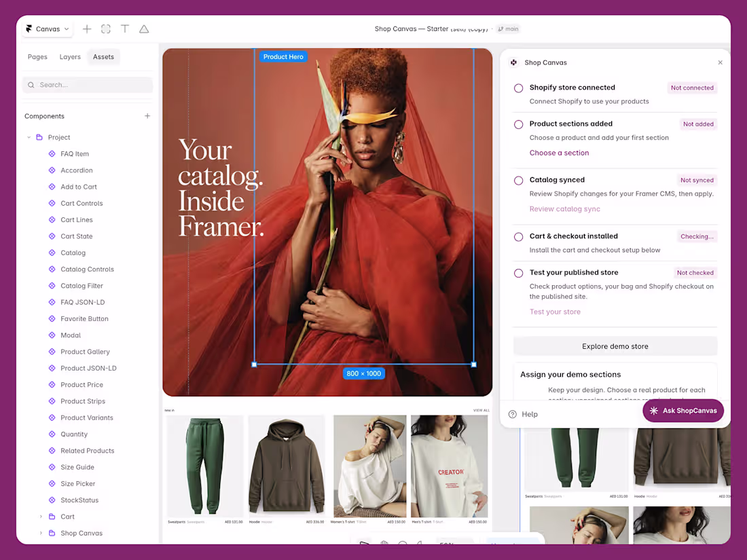747x560 pixels.
Task: Click the Add to Cart component icon
Action: coord(52,187)
